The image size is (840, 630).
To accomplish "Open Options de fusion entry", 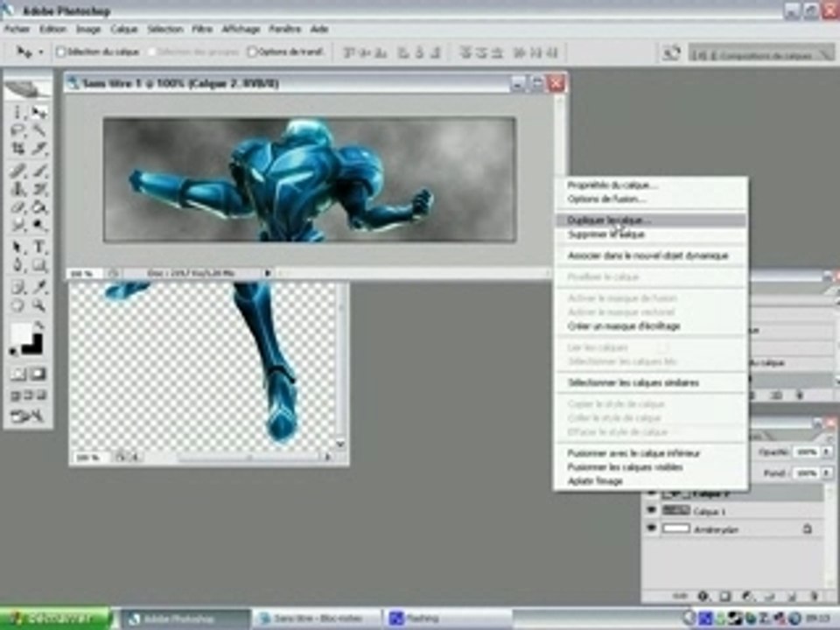I will [650, 199].
